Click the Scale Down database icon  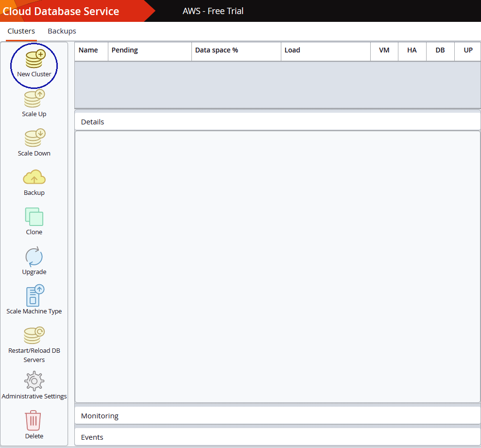(34, 138)
